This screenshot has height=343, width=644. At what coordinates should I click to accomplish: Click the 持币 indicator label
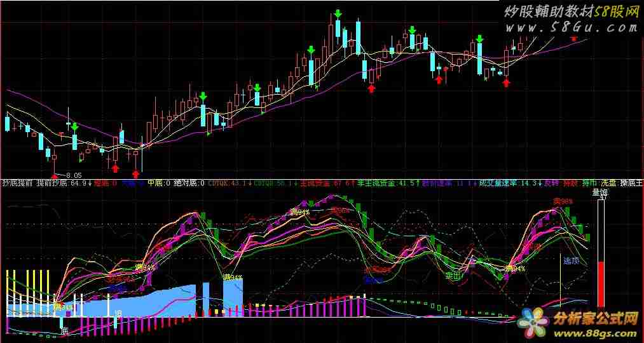[x=589, y=183]
